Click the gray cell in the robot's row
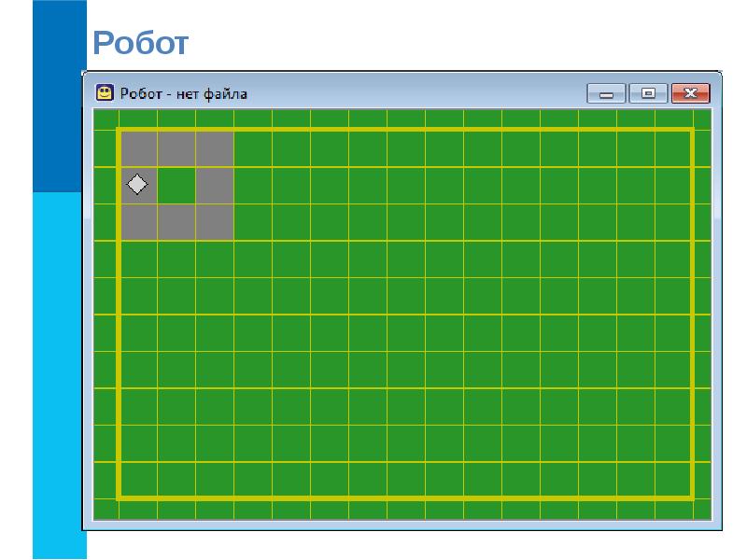 pos(214,186)
